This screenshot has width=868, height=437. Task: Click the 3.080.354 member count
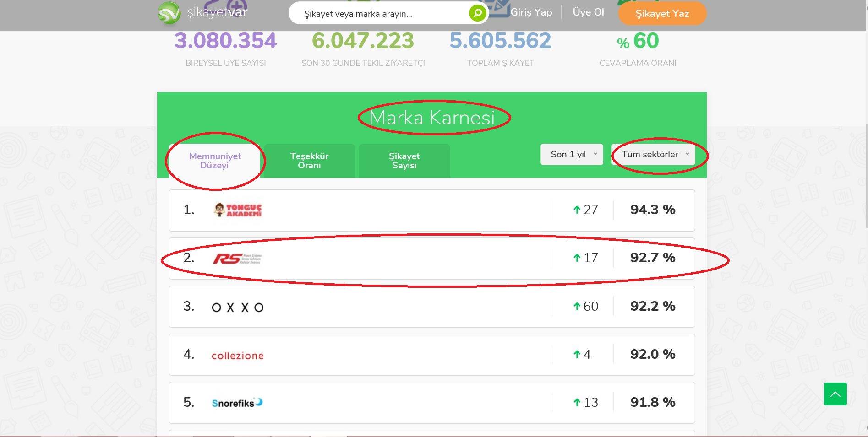click(226, 41)
